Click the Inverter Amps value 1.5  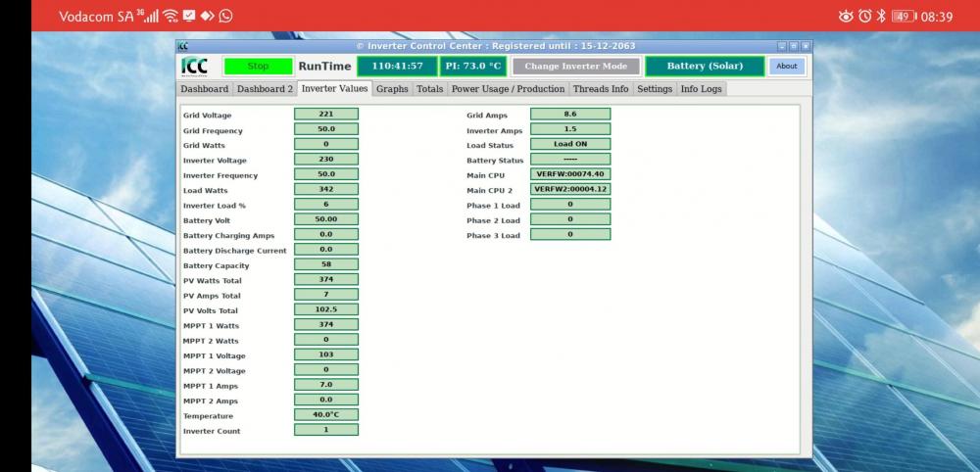point(570,129)
